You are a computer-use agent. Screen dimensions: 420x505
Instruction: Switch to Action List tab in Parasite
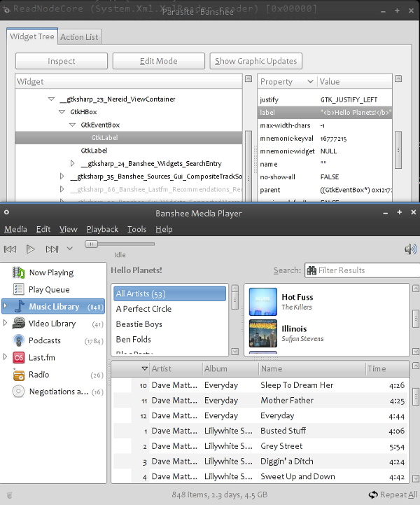tap(79, 37)
